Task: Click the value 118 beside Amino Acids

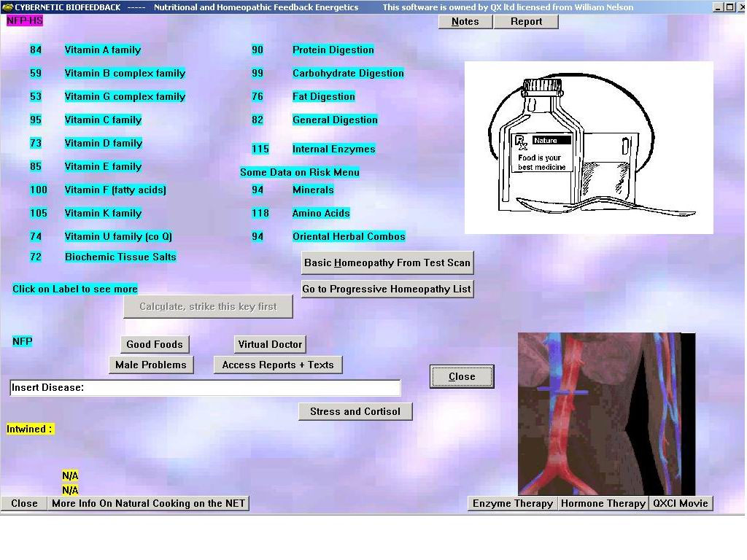Action: (x=260, y=214)
